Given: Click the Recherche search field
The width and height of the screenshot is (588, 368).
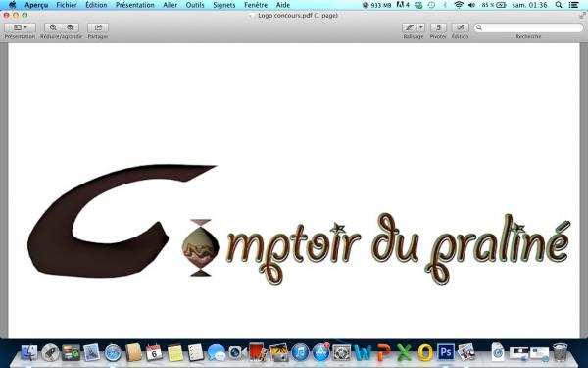Looking at the screenshot, I should [x=528, y=27].
